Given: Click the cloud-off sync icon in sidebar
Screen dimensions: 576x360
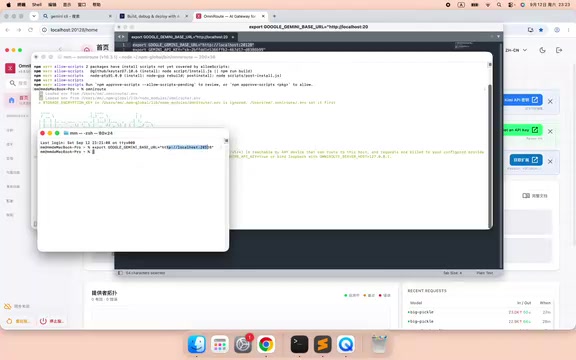Looking at the screenshot, I should tap(7, 306).
